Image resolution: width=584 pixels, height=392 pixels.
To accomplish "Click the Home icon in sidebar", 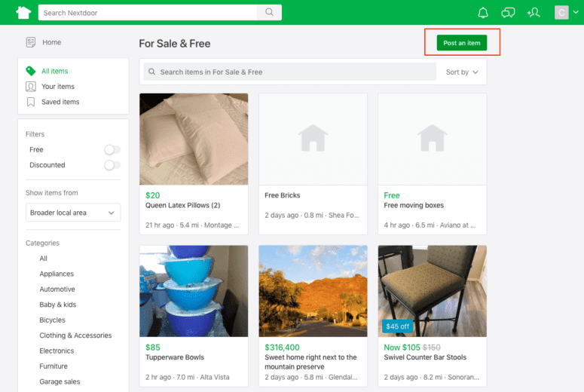I will 31,42.
